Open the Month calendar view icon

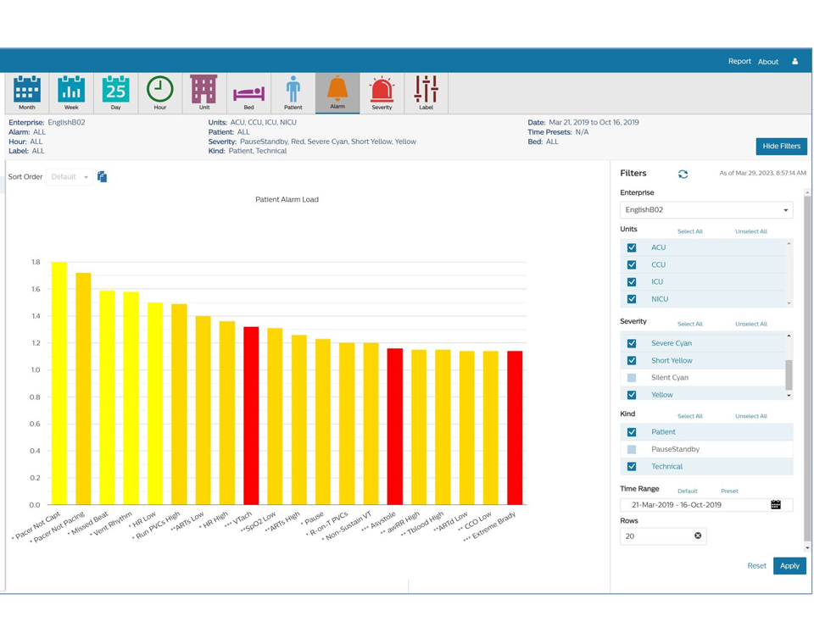[27, 92]
